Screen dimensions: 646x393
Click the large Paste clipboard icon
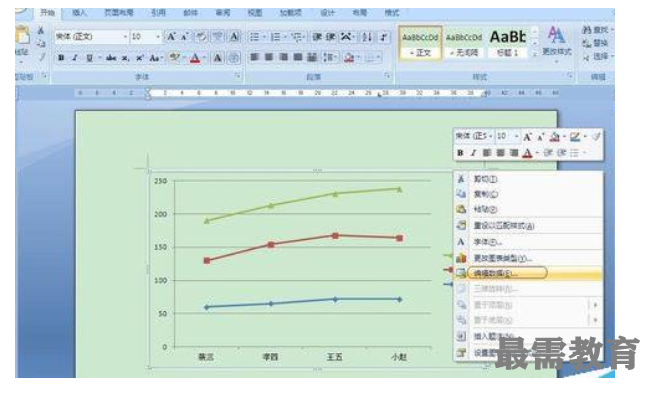point(22,35)
